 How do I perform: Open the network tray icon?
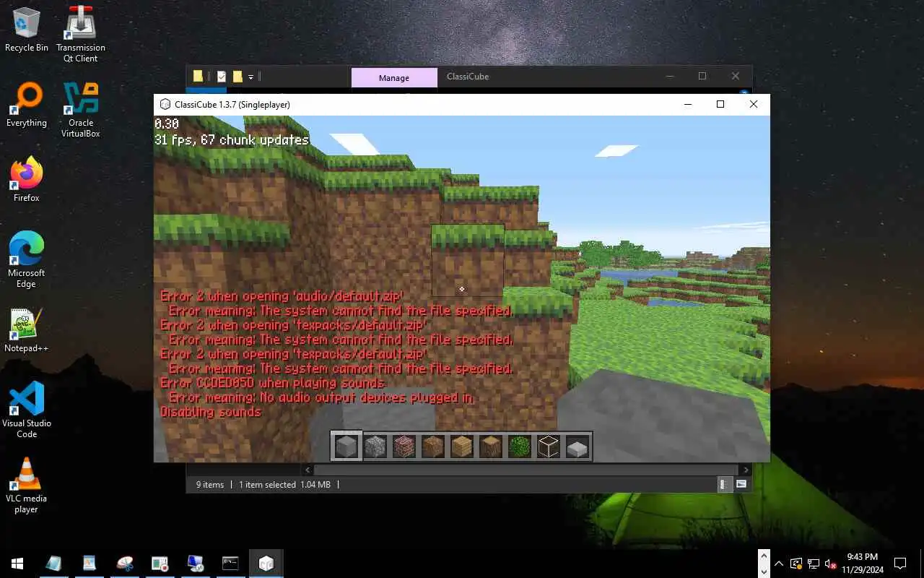(x=814, y=564)
